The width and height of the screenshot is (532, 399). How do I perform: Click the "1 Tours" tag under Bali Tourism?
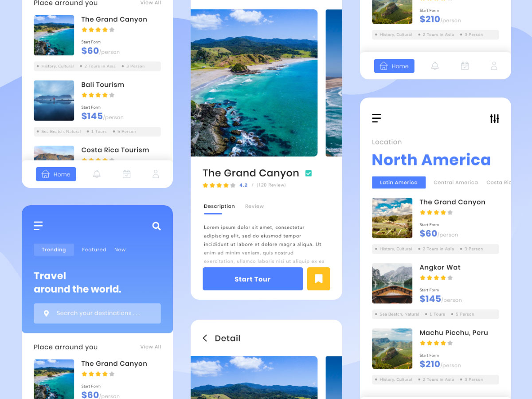tap(99, 132)
